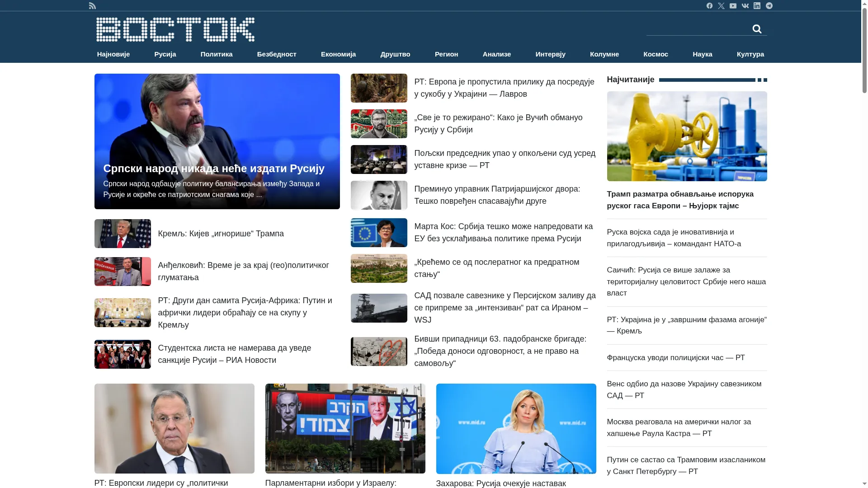Click the Zakharova press briefing image
This screenshot has height=488, width=868.
pyautogui.click(x=516, y=429)
